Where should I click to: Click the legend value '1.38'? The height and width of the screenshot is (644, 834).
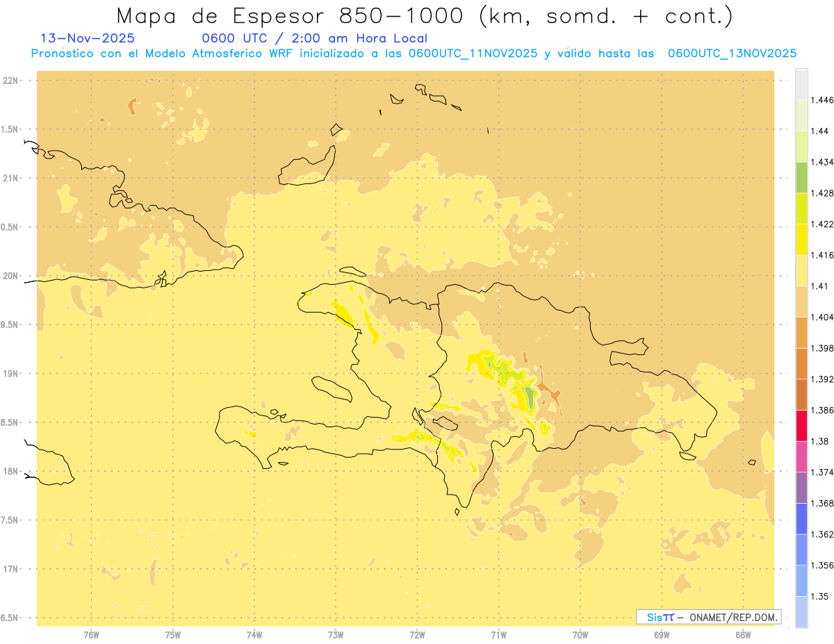coord(819,441)
